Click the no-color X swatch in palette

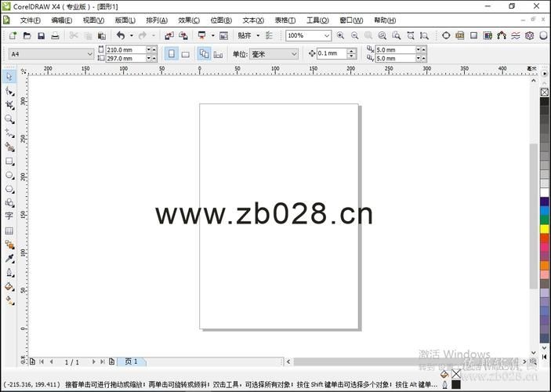(544, 93)
